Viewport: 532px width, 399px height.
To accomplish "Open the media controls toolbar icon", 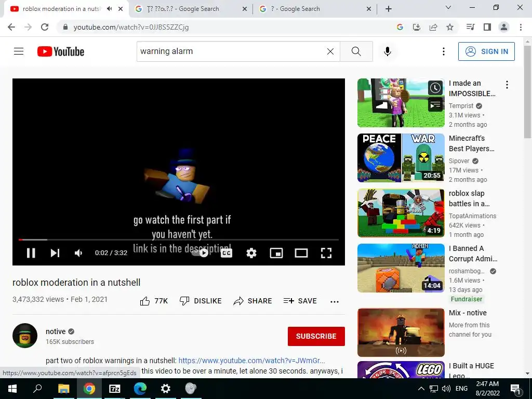I will point(470,27).
